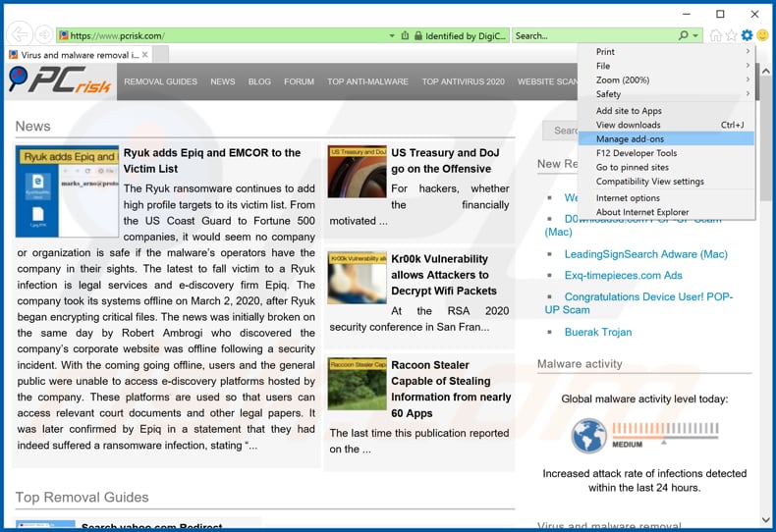Screen dimensions: 776x532
Task: Click the smiley feedback icon
Action: [x=762, y=35]
